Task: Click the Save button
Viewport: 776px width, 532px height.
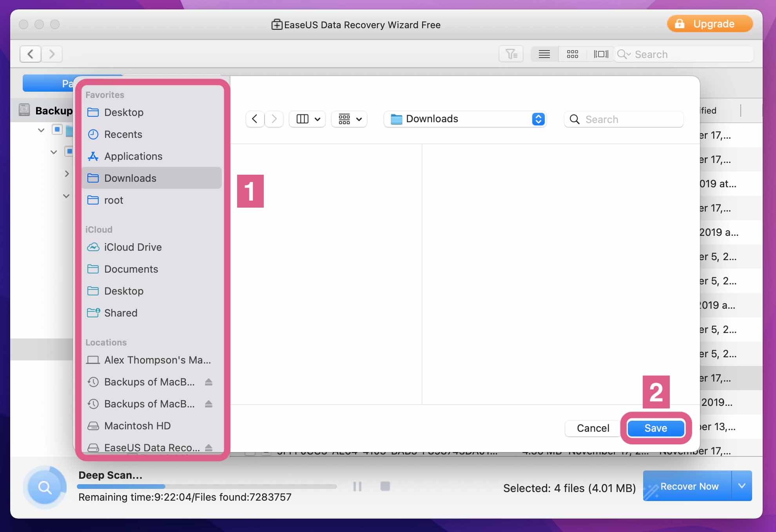Action: (x=656, y=428)
